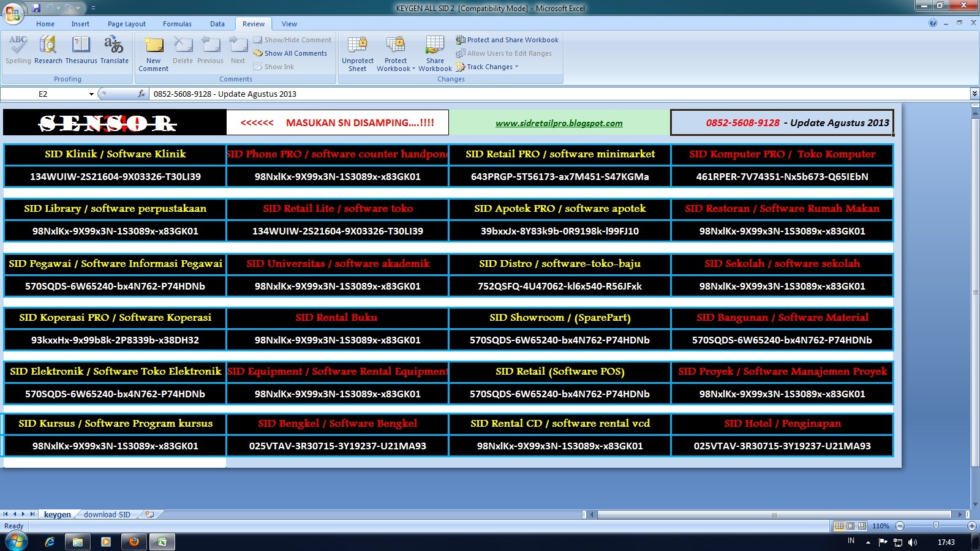Switch to Formulas tab

(x=177, y=24)
